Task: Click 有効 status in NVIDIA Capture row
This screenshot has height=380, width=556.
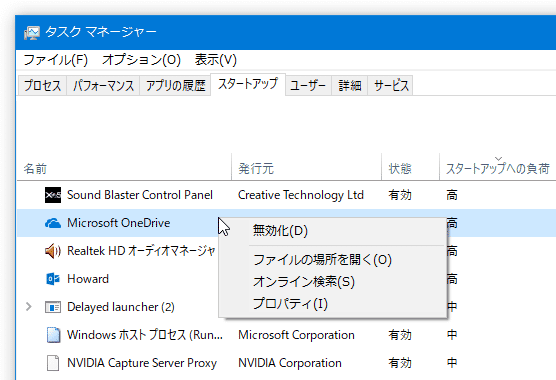Action: (x=400, y=363)
